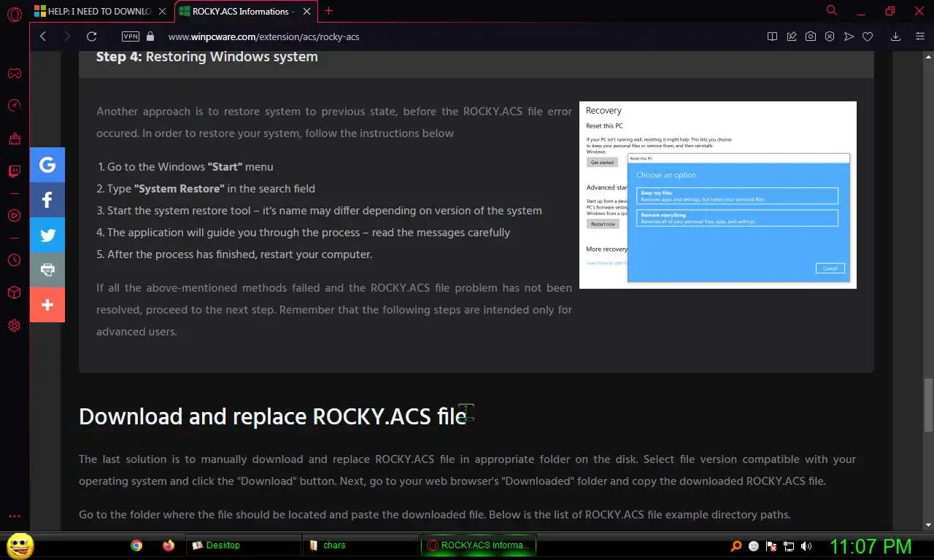Click the print share icon
The image size is (934, 560).
[47, 270]
